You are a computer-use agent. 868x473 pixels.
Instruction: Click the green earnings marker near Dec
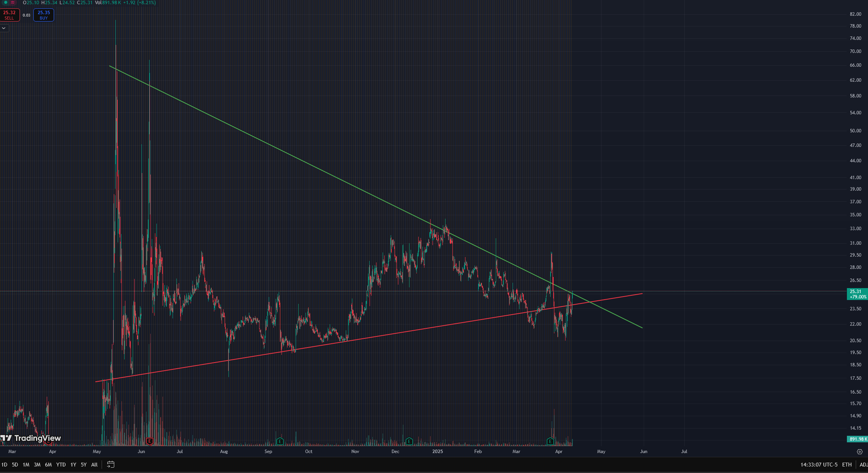pos(409,441)
